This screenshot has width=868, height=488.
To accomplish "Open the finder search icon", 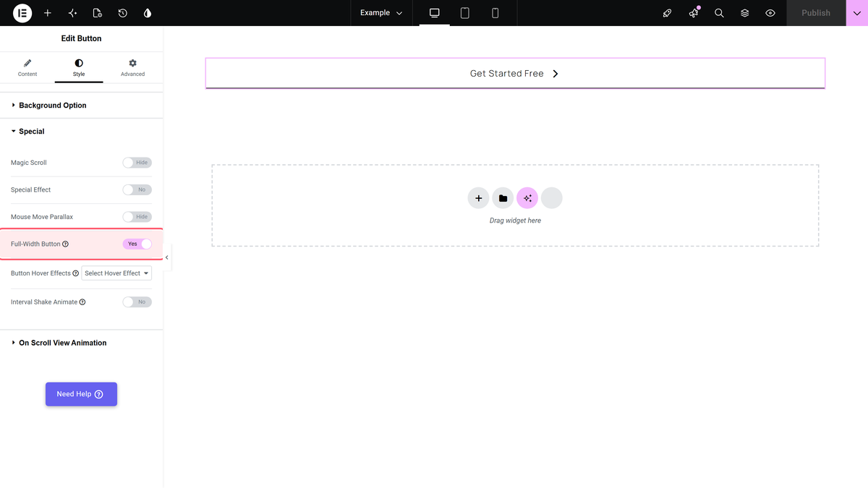I will point(719,13).
